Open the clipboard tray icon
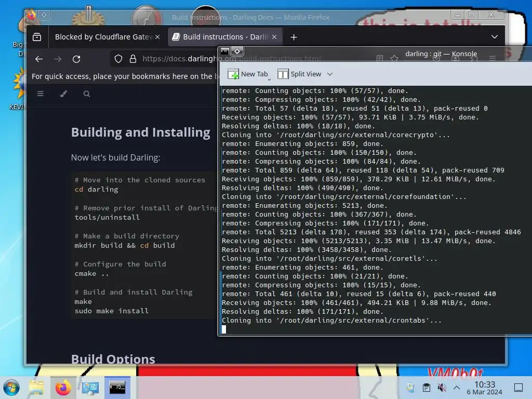Screen dimensions: 532x399 pos(427,388)
